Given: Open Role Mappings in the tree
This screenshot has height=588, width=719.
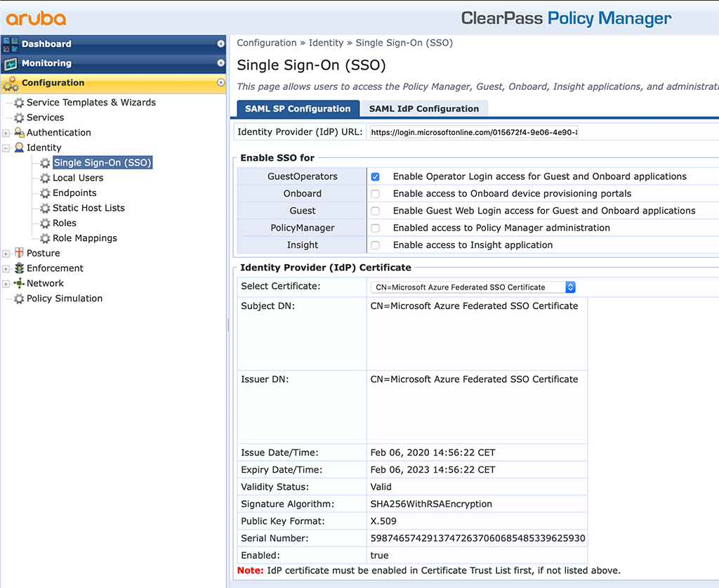Looking at the screenshot, I should [x=85, y=239].
